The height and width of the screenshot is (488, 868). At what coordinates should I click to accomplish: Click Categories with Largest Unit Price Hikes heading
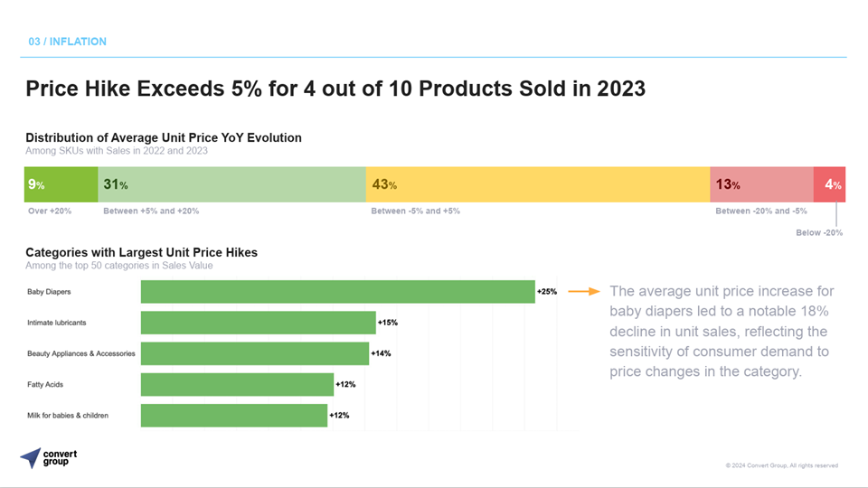[x=142, y=252]
